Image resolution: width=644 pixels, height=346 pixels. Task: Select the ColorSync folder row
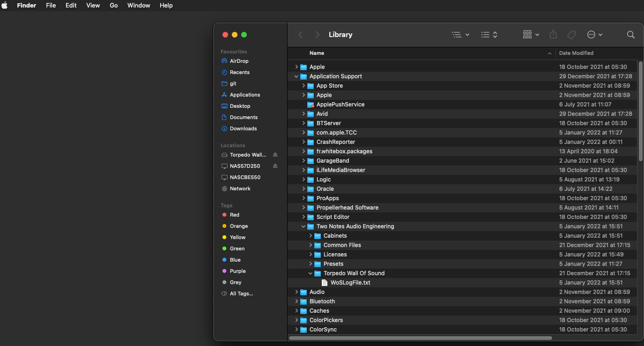[462, 330]
